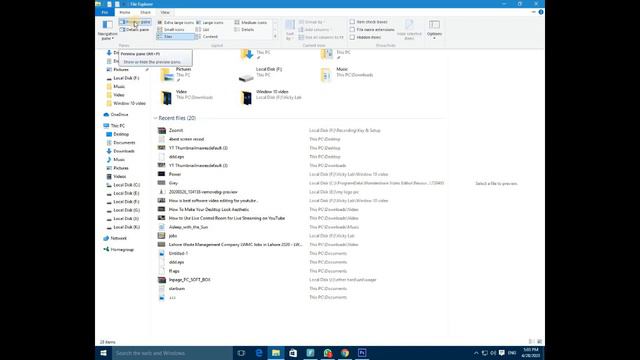Screen dimensions: 640x360
Task: Collapse the Recent files group
Action: tap(156, 118)
